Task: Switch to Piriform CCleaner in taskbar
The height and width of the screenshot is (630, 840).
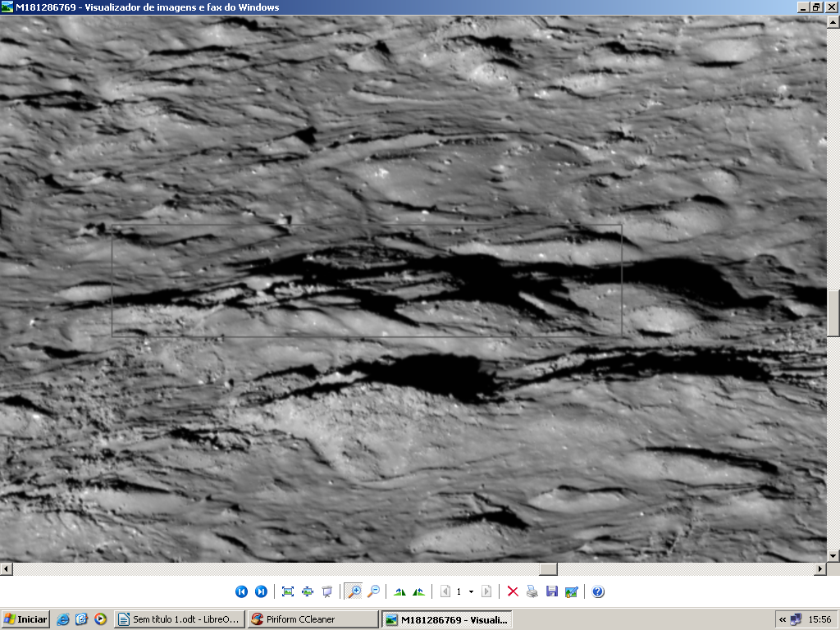Action: (313, 619)
